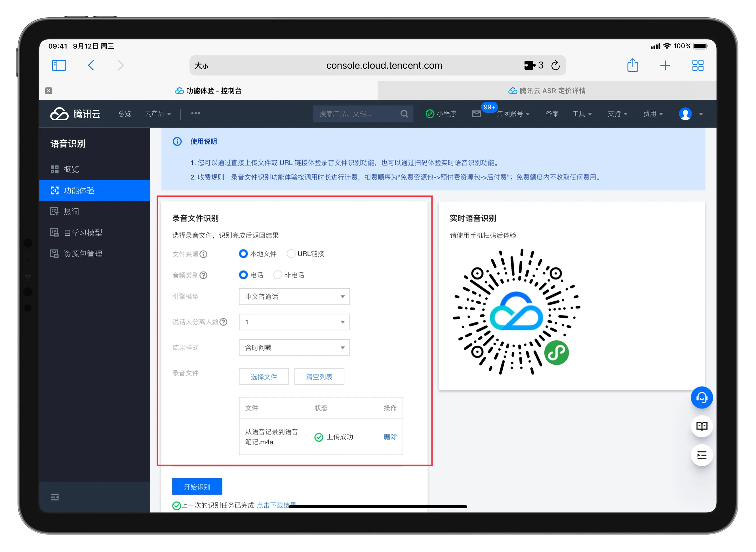The image size is (756, 552).
Task: Click the Tencent Cloud logo
Action: (x=75, y=114)
